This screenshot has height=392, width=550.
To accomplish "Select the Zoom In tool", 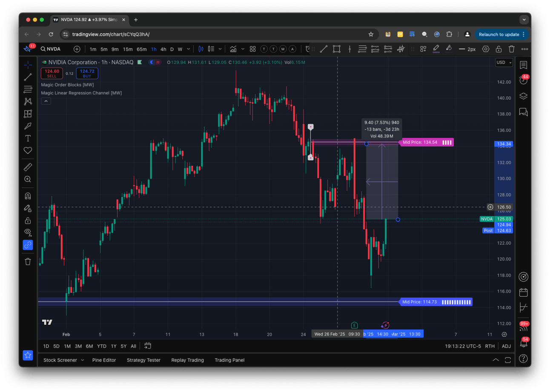I will click(x=28, y=179).
